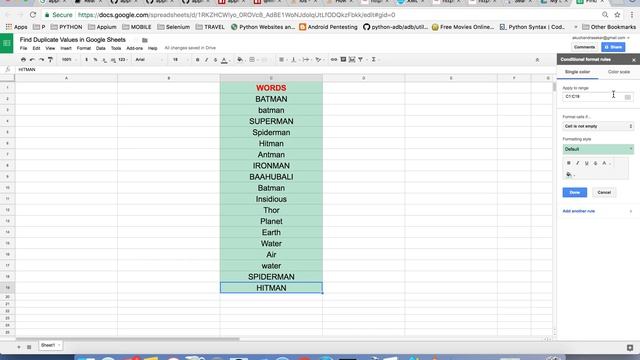
Task: Click the blue Share button
Action: pos(613,47)
